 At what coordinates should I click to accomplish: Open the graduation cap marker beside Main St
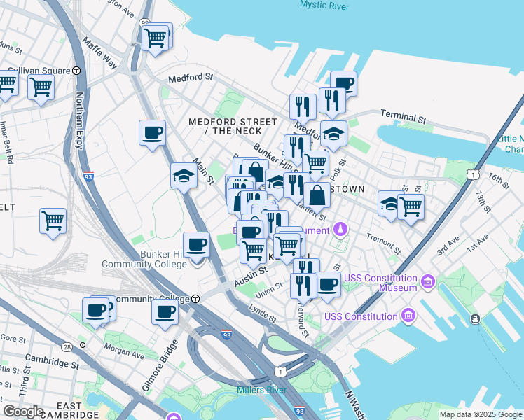[x=184, y=178]
